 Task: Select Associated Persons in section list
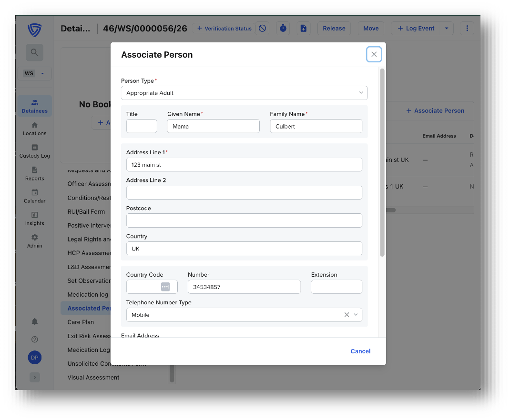(86, 308)
